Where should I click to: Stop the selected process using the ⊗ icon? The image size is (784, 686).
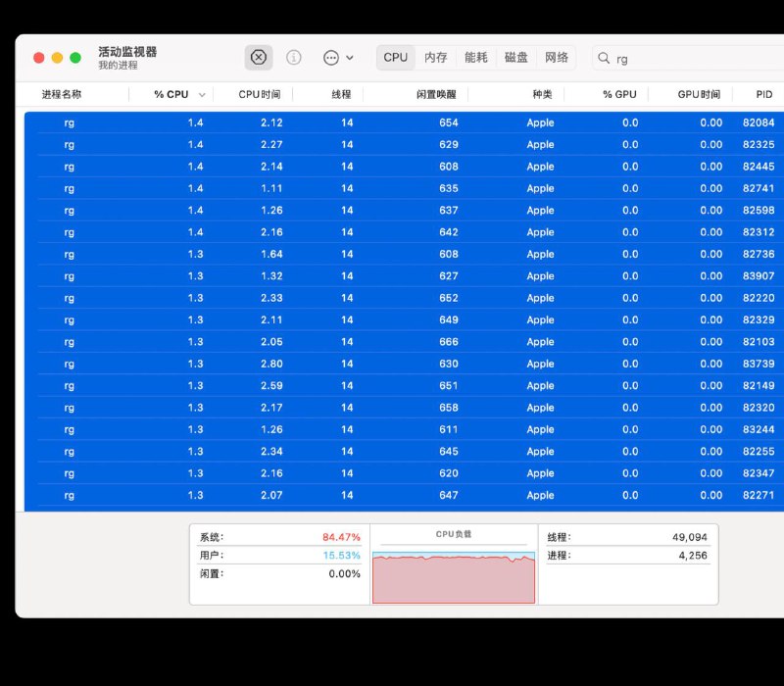point(258,58)
